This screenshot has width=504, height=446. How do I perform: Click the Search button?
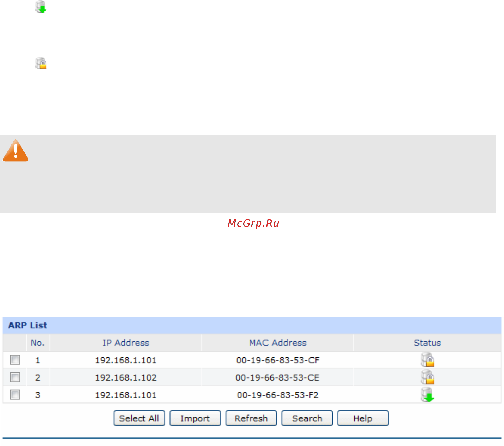click(x=307, y=418)
